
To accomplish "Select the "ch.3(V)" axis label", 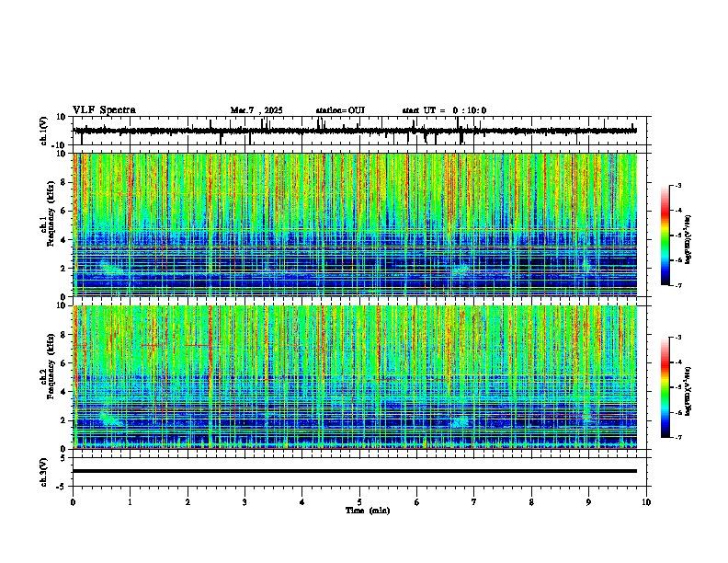I will tap(44, 472).
